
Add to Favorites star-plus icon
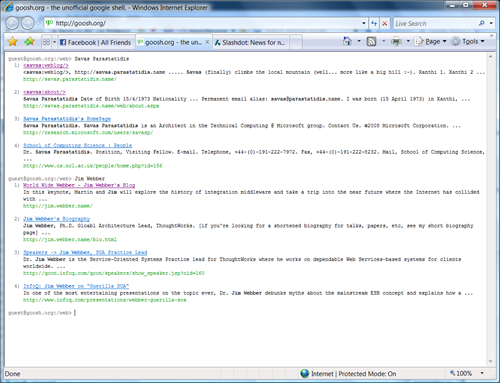click(x=29, y=42)
